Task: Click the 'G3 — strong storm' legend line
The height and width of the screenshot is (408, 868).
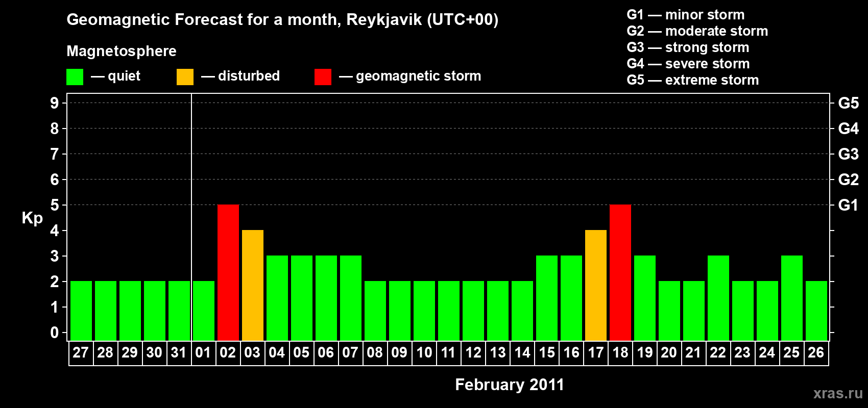Action: [x=688, y=47]
